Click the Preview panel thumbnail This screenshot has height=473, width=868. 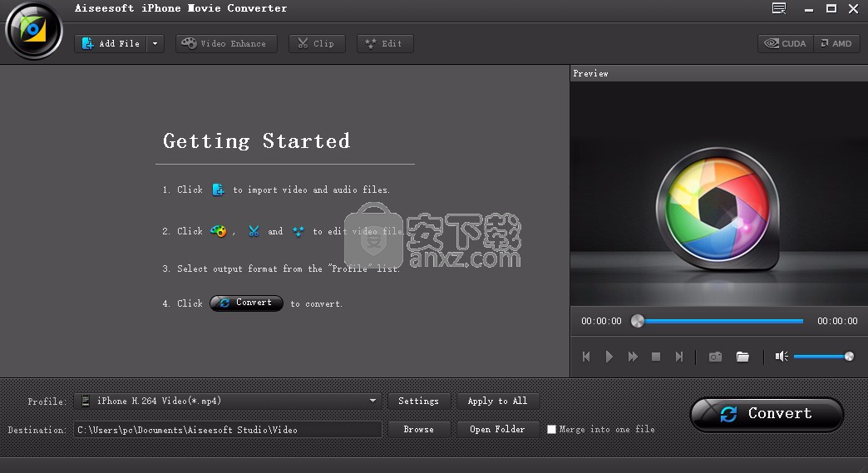point(718,194)
